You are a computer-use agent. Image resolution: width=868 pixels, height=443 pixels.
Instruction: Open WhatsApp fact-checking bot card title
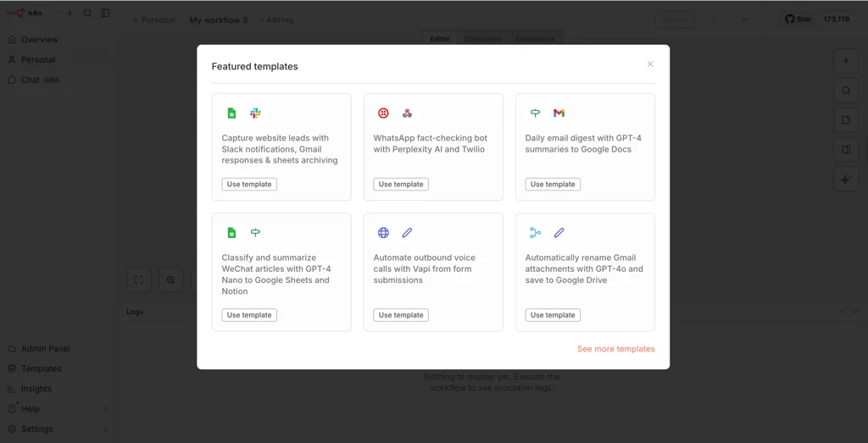[x=430, y=144]
